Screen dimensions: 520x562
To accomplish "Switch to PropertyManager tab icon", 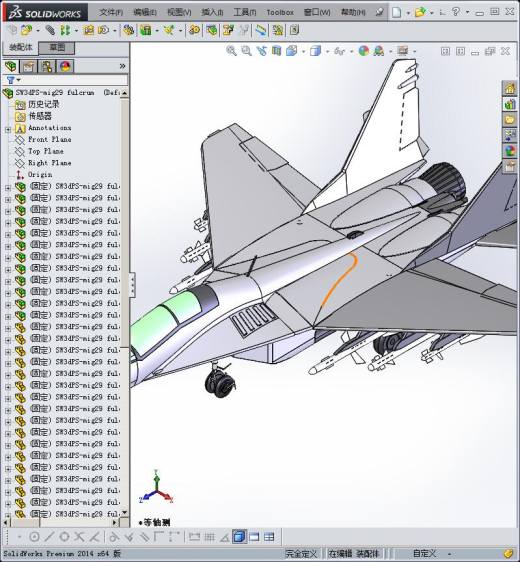I will point(29,66).
